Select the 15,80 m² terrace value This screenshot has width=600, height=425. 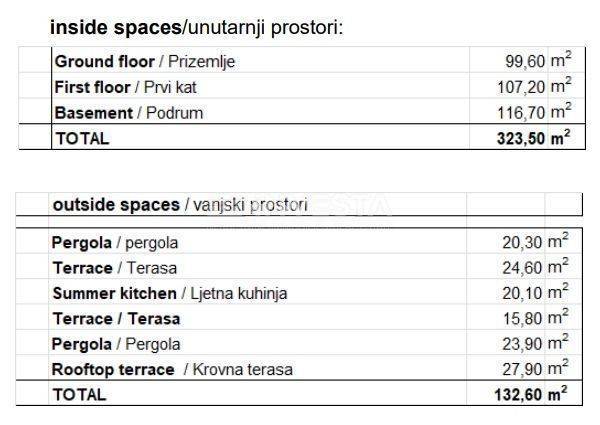(536, 318)
